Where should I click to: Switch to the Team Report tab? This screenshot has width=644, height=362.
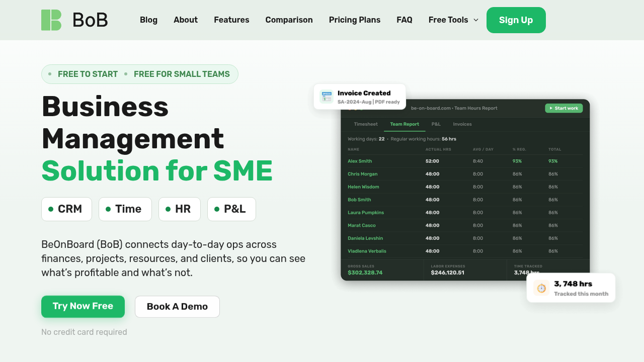pos(405,124)
